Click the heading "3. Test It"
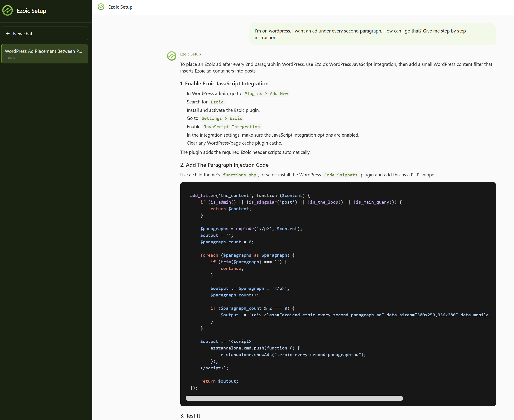 190,416
